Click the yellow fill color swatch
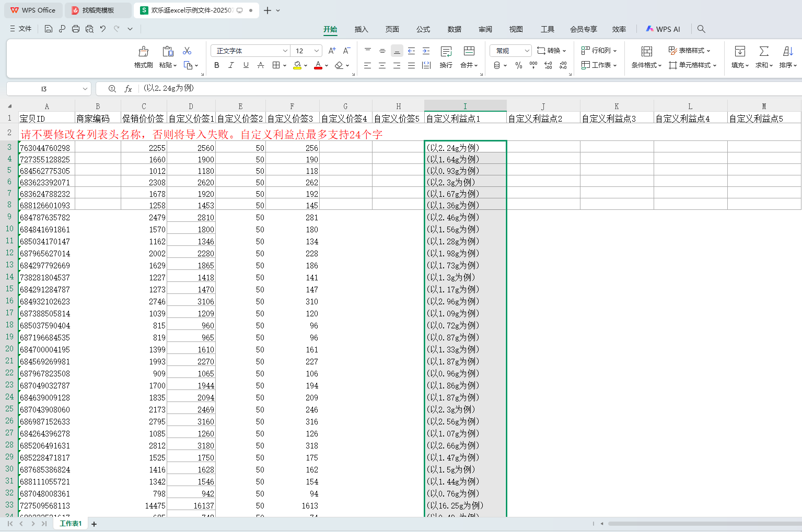 coord(297,65)
